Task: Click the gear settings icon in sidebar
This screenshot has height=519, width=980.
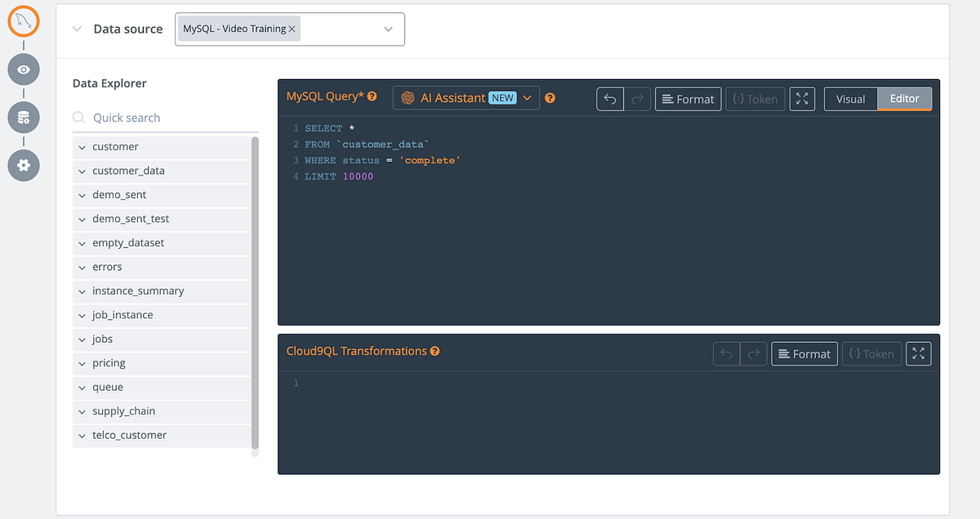Action: 24,166
